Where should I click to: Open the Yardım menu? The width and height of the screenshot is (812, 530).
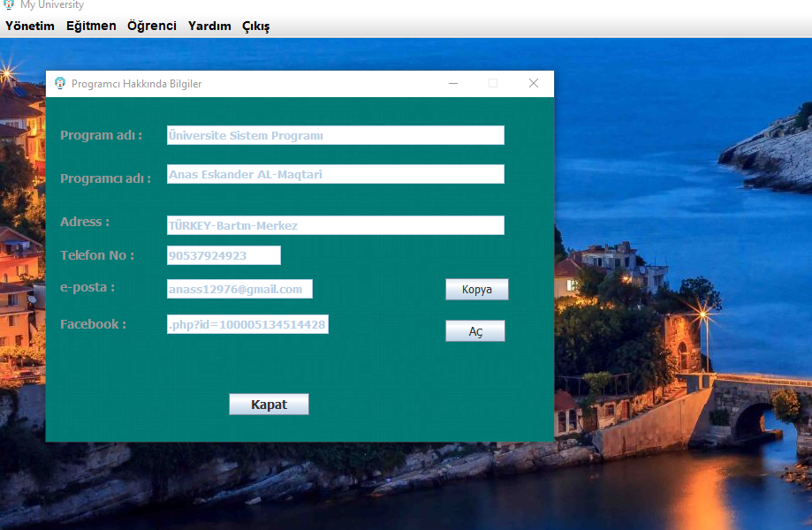tap(209, 26)
